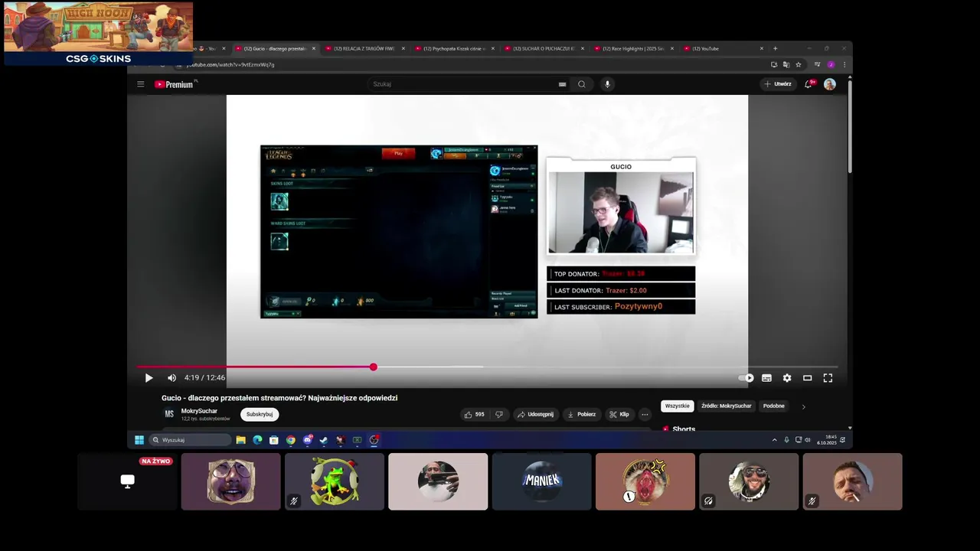Go to the YouTube Premium home logo

(175, 84)
